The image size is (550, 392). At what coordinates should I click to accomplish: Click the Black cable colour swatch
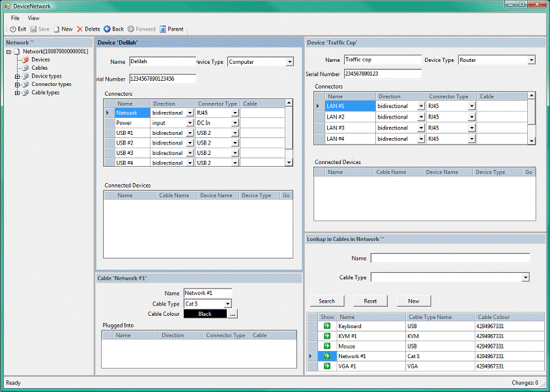[x=205, y=314]
